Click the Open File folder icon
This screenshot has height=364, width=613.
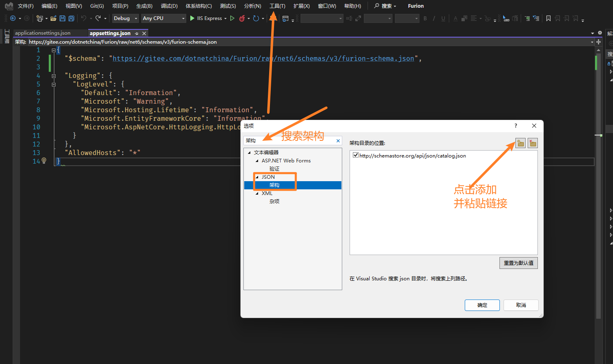click(53, 18)
